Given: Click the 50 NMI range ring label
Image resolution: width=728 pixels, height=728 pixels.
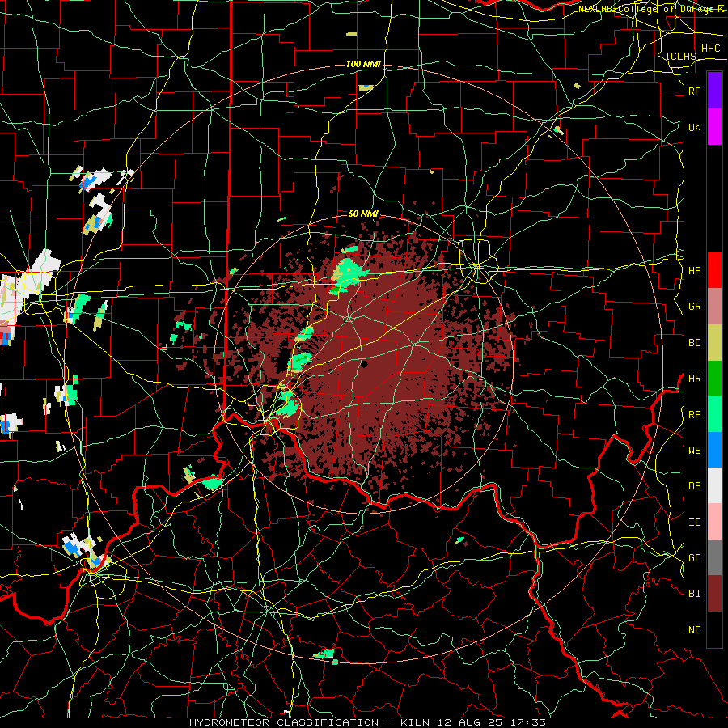Looking at the screenshot, I should 363,214.
